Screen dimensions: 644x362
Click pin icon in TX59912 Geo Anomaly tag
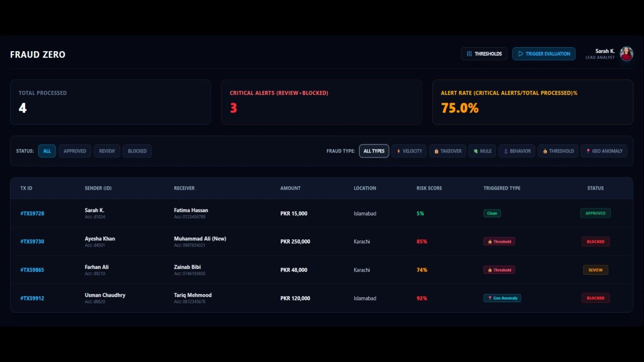tap(490, 298)
